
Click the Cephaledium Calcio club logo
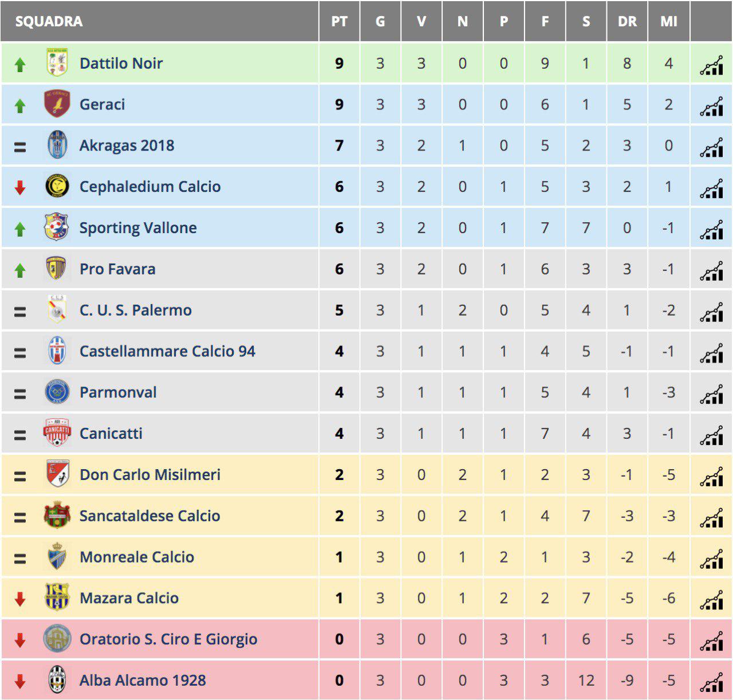(x=57, y=186)
